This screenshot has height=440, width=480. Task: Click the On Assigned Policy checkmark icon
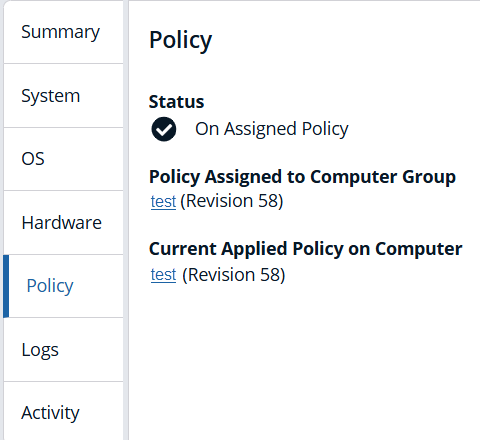click(164, 129)
